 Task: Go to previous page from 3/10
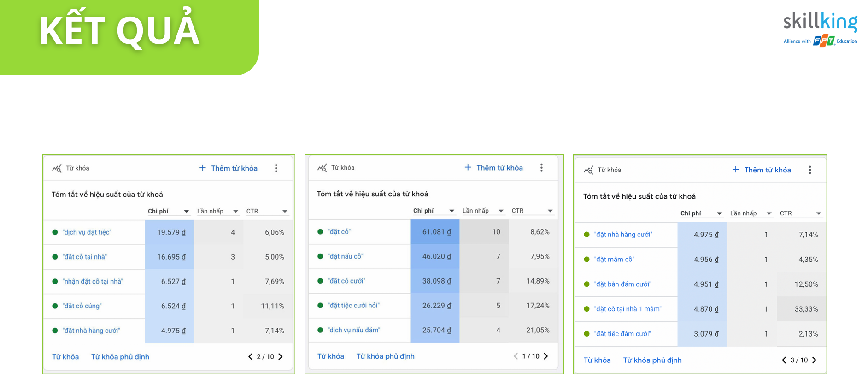click(x=784, y=360)
